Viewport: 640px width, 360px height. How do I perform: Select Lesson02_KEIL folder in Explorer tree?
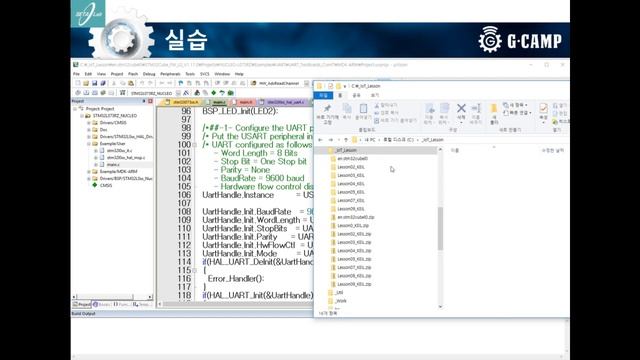[x=351, y=167]
